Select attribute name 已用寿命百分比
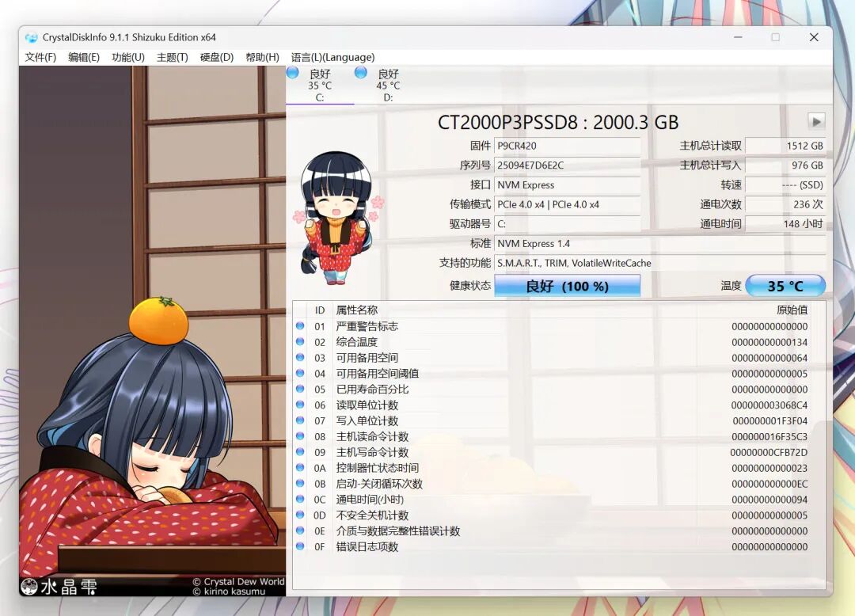The height and width of the screenshot is (616, 855). tap(372, 390)
